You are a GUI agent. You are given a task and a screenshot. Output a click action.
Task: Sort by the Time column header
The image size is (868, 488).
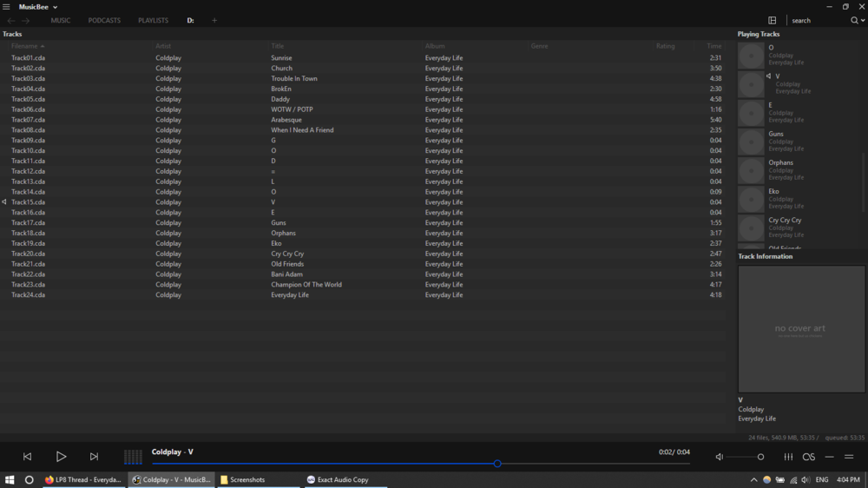tap(714, 46)
